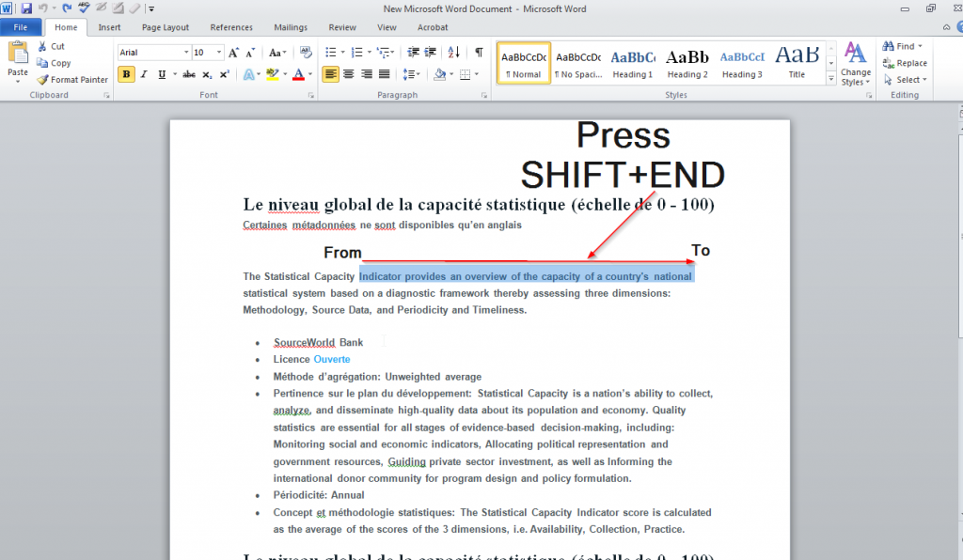Decrease paragraph indent
963x560 pixels.
[x=414, y=53]
